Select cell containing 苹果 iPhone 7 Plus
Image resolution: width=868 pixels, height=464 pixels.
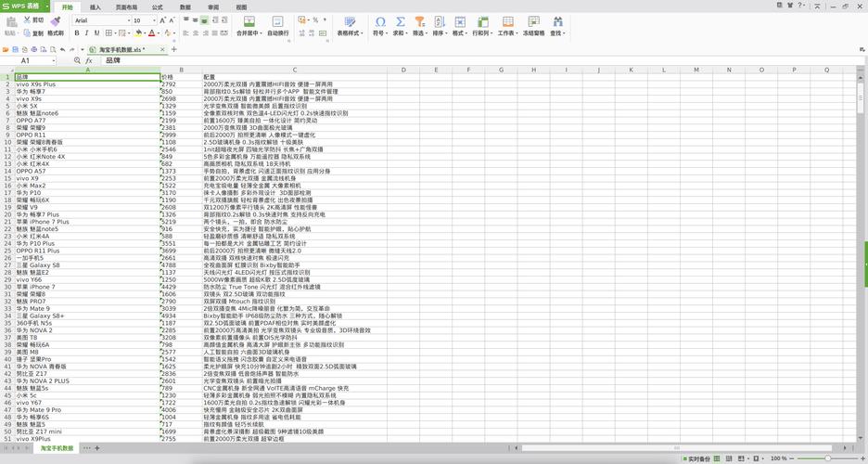87,222
